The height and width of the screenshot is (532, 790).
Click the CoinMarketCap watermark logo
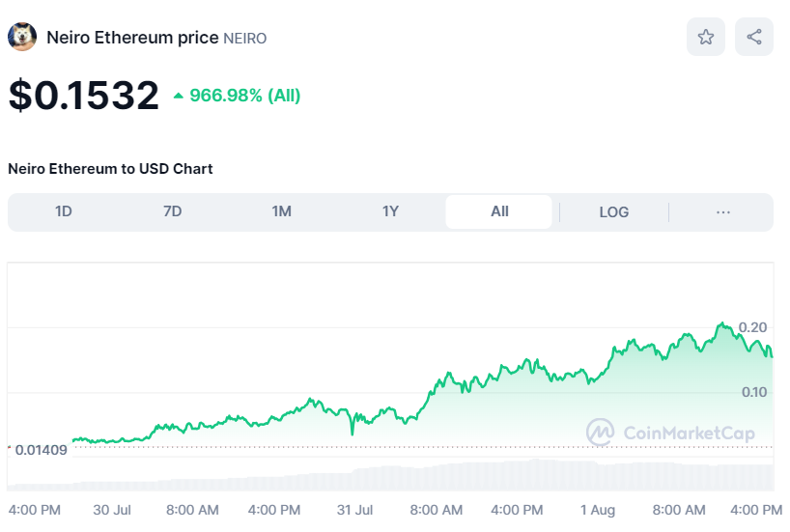pos(671,434)
